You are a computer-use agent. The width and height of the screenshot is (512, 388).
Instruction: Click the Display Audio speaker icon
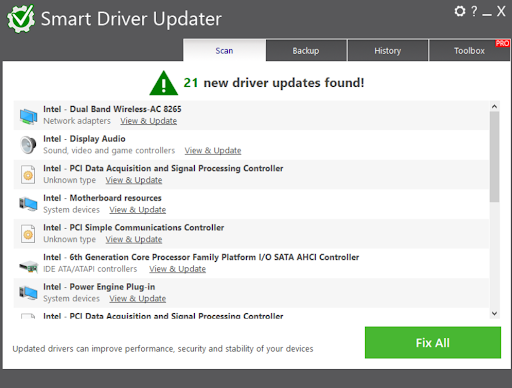[28, 145]
